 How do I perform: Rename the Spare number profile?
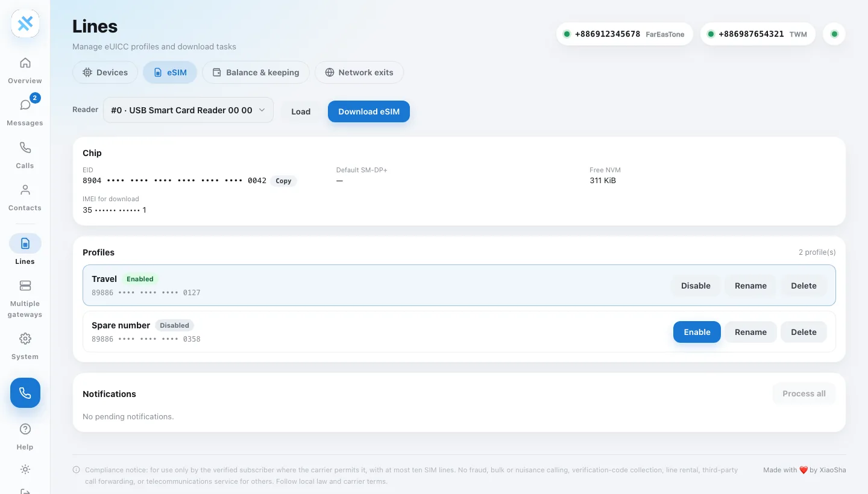click(x=750, y=332)
